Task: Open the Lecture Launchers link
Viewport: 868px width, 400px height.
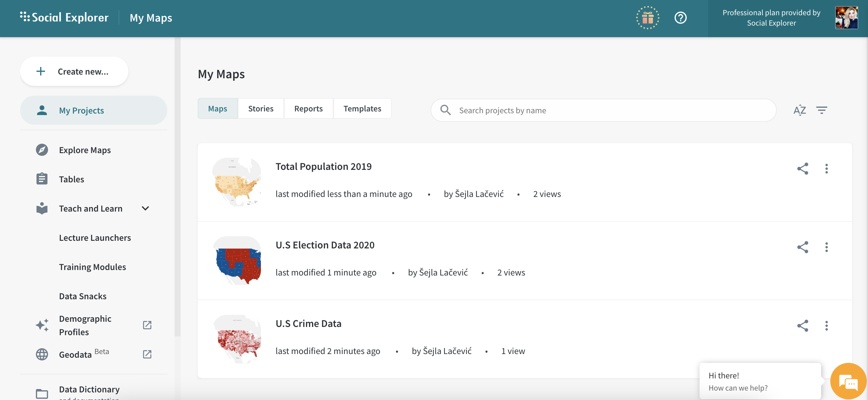Action: coord(95,238)
